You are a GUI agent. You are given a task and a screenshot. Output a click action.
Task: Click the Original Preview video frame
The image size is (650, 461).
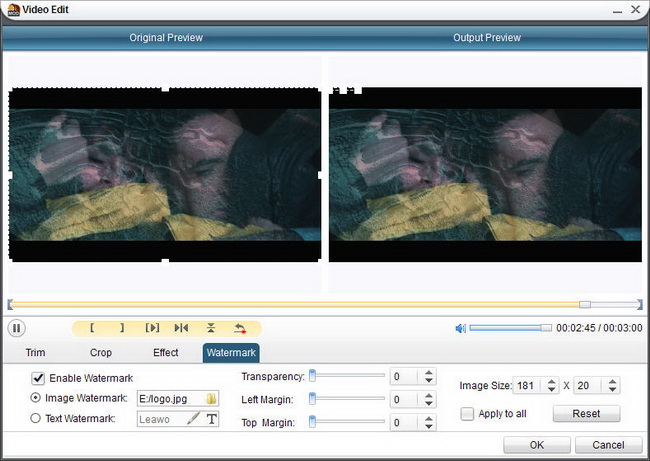(165, 175)
